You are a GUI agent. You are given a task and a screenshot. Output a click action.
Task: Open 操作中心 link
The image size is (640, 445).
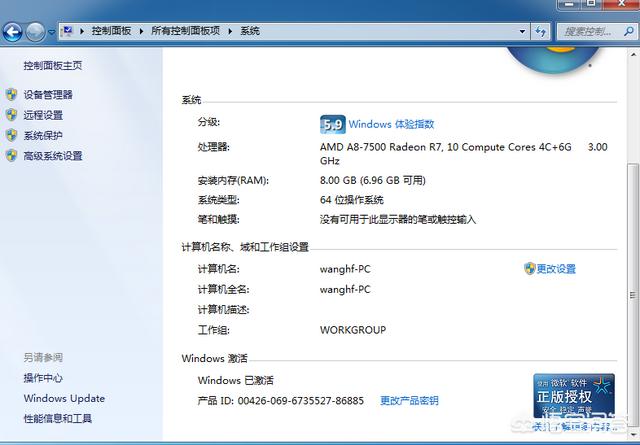point(43,378)
